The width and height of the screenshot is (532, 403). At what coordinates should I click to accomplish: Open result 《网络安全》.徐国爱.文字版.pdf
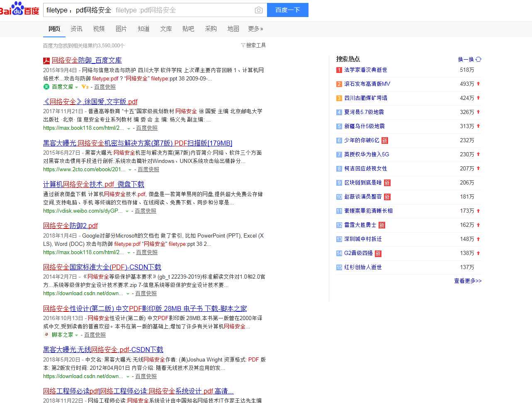coord(90,102)
